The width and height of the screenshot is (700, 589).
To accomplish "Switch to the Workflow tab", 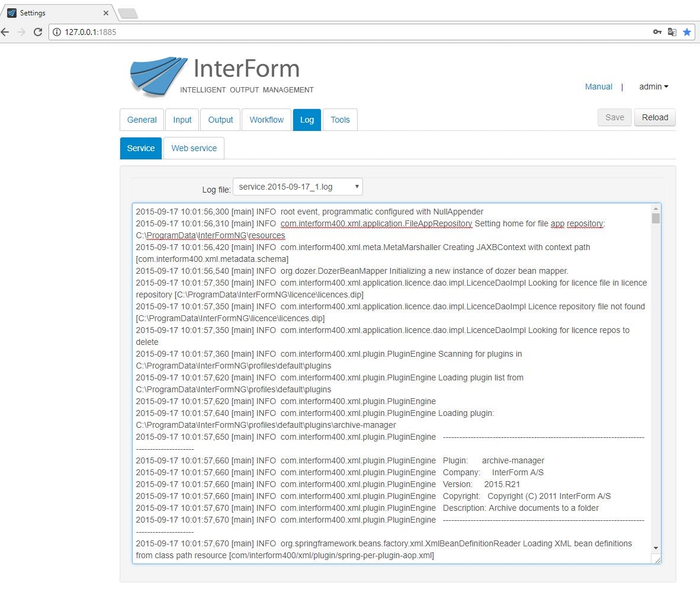I will click(266, 120).
